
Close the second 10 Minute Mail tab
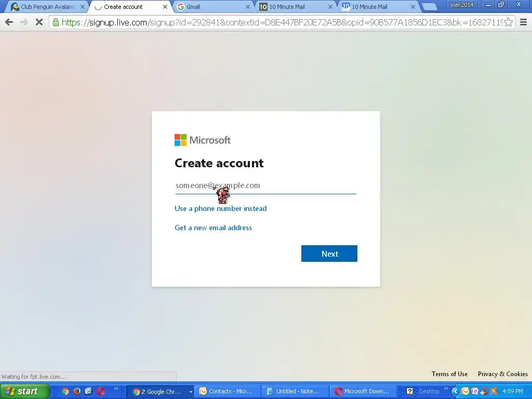coord(413,7)
